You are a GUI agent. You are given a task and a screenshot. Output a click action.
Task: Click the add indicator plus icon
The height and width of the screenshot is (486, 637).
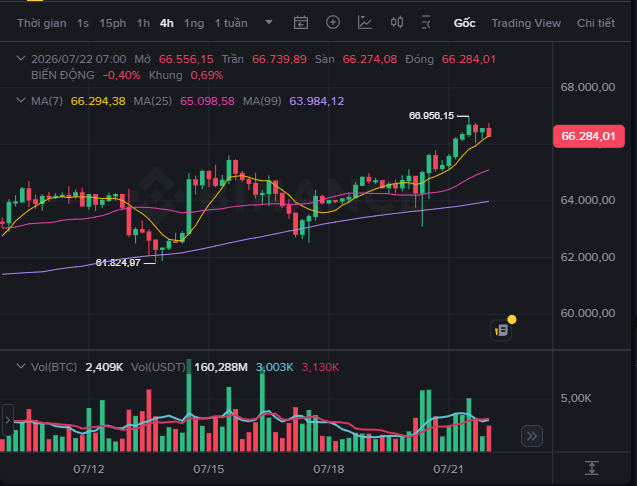coord(333,22)
